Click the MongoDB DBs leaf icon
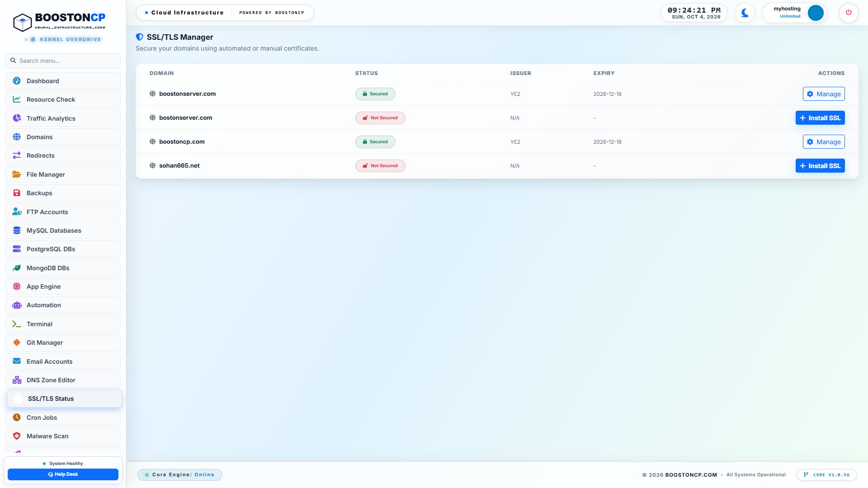868x488 pixels. tap(17, 268)
